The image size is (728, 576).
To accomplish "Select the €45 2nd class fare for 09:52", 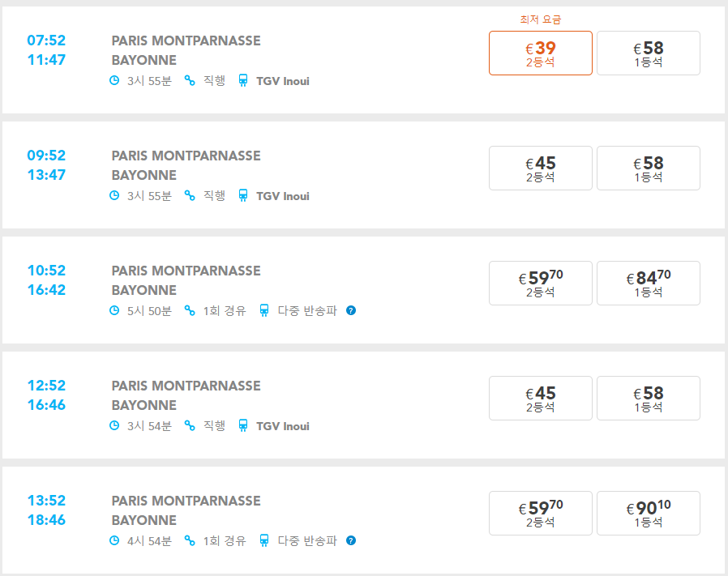I will point(541,168).
